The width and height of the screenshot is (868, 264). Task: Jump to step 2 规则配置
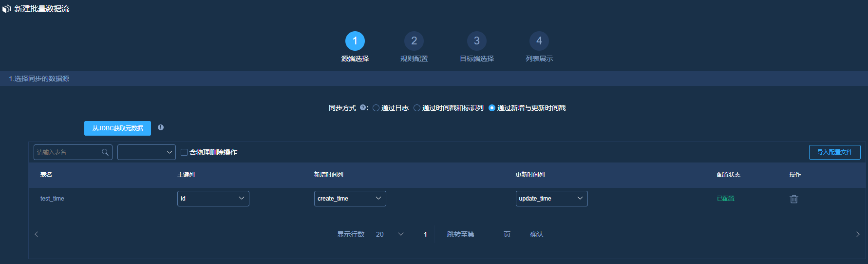point(414,41)
